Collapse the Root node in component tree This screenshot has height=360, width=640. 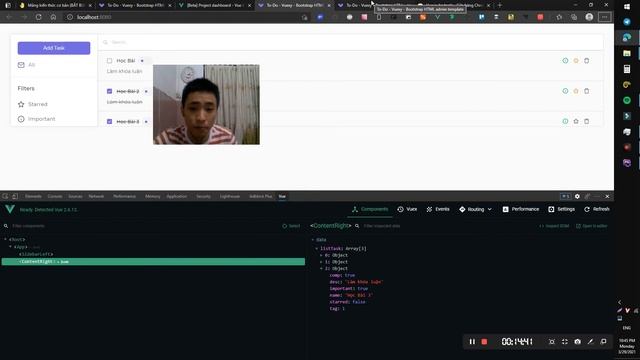tap(5, 240)
